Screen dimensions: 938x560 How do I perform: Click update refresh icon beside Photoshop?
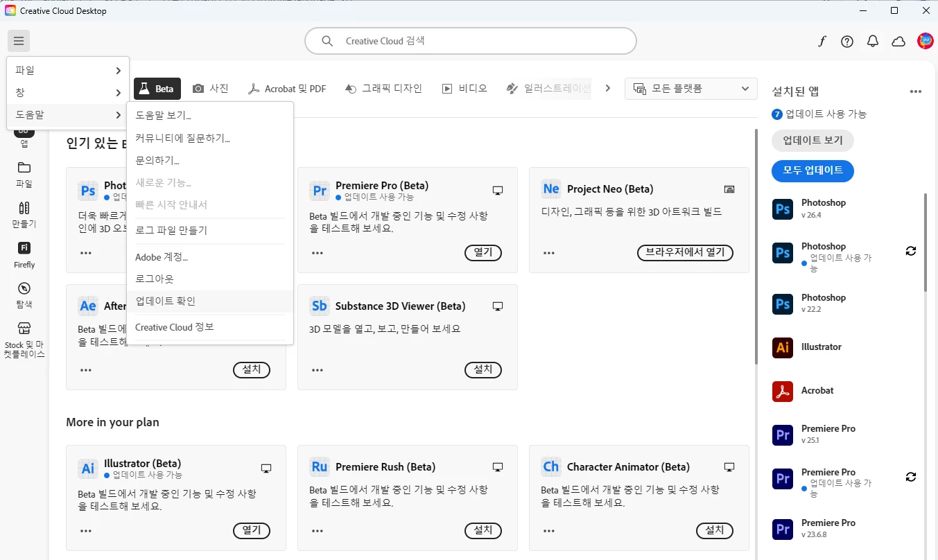point(911,251)
